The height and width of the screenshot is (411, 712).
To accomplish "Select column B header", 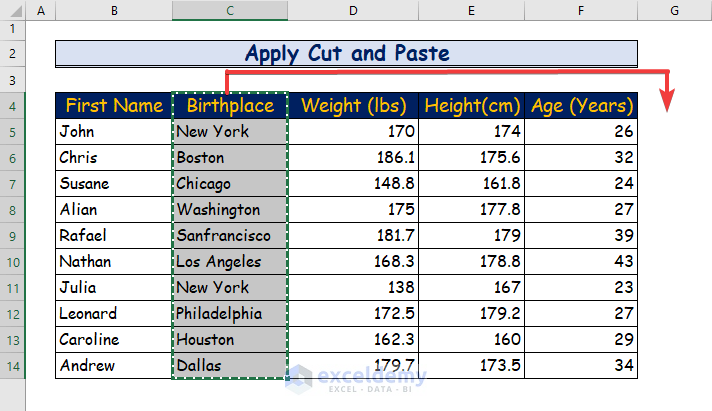I will pyautogui.click(x=114, y=10).
